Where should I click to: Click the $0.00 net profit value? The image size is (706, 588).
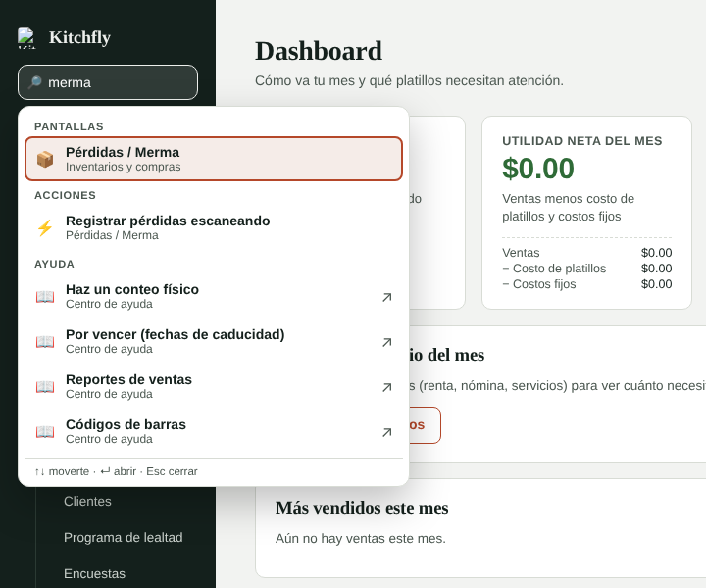[538, 169]
